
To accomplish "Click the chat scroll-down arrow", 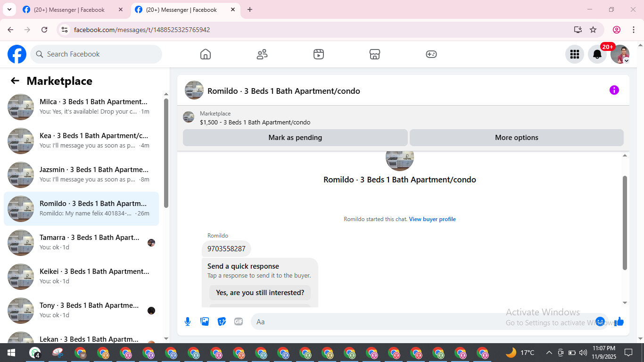I will (x=625, y=303).
